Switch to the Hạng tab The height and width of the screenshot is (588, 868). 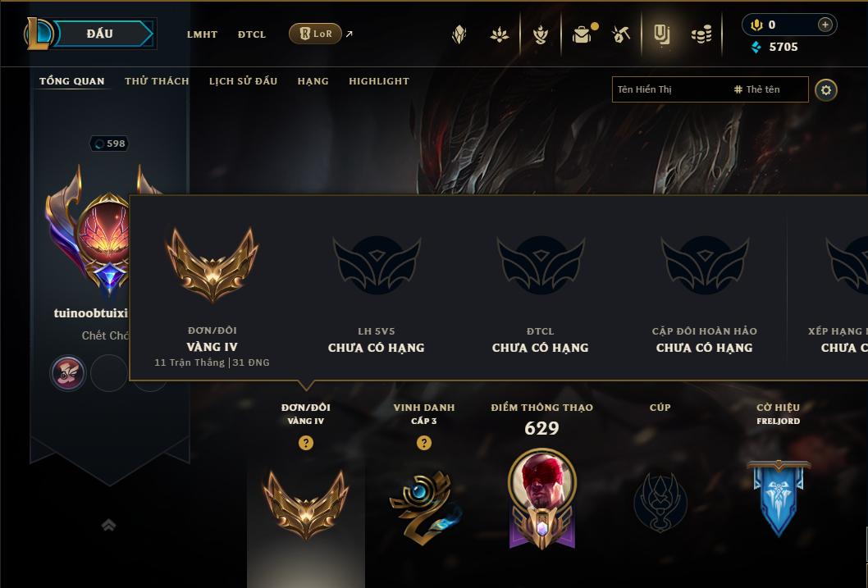[313, 81]
